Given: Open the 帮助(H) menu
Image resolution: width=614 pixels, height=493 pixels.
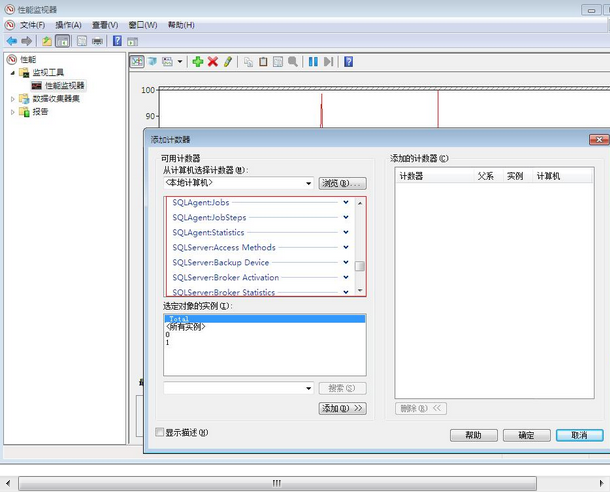Looking at the screenshot, I should (x=181, y=25).
